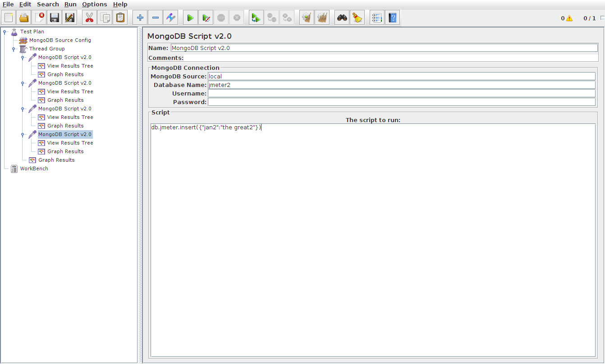Viewport: 605px width, 364px height.
Task: Click the Name input field
Action: 385,48
